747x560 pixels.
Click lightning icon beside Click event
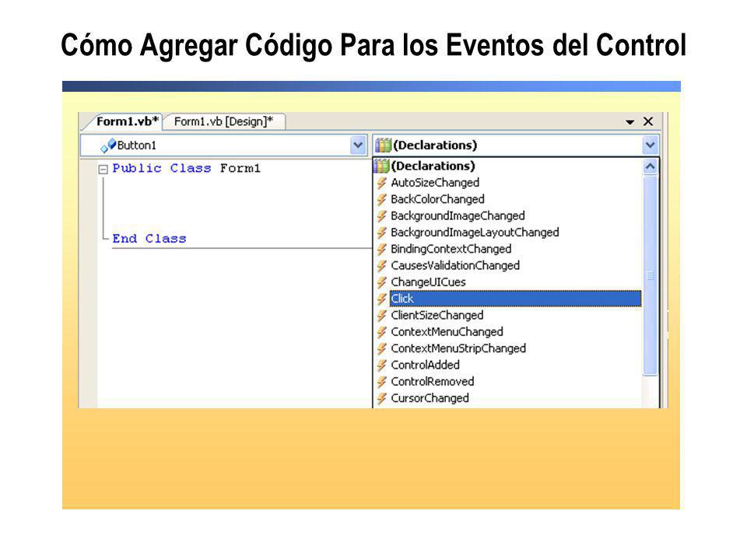(x=381, y=299)
